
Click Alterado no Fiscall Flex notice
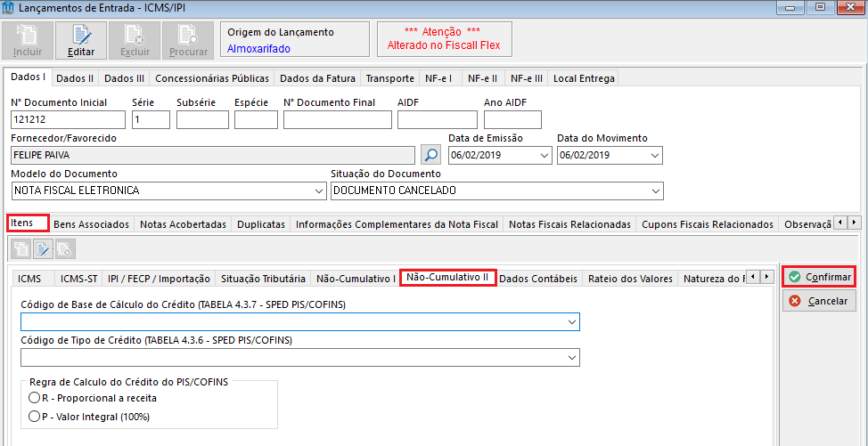444,45
